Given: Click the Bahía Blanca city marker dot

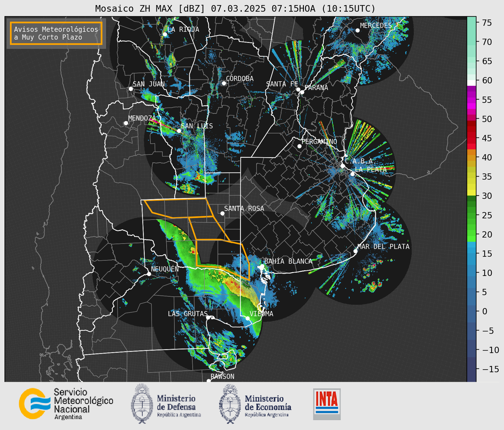Looking at the screenshot, I should [262, 266].
